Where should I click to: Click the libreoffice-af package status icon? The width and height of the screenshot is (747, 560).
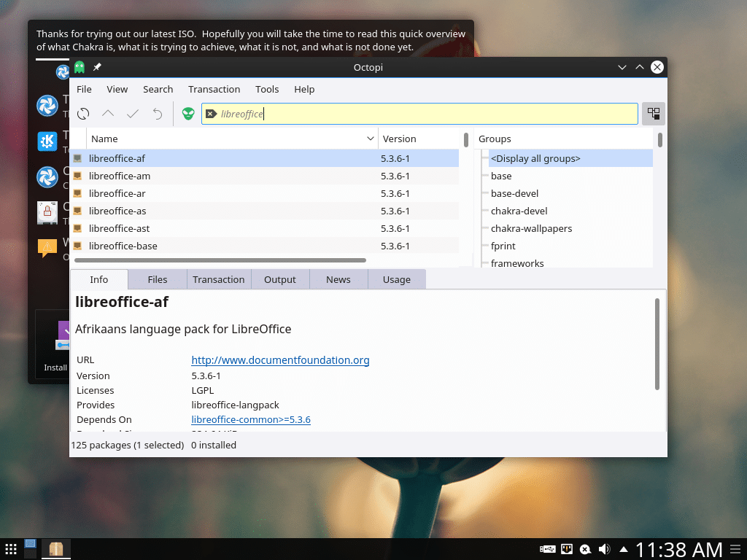77,158
